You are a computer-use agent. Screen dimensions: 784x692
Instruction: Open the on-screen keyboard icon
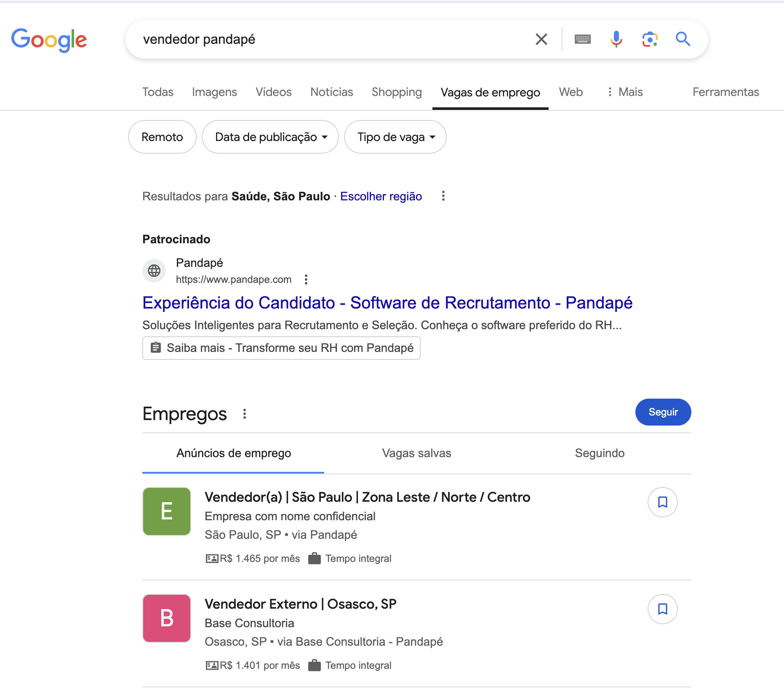tap(582, 39)
